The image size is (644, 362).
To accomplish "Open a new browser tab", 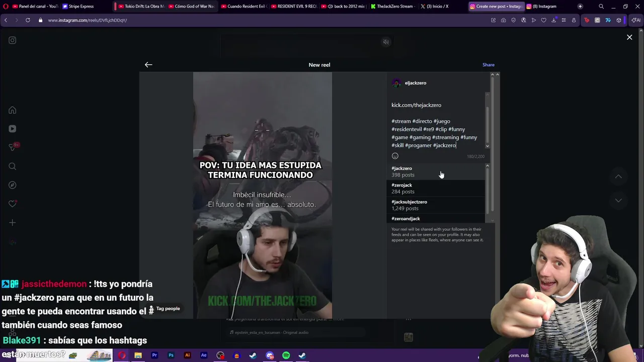I will (x=580, y=7).
